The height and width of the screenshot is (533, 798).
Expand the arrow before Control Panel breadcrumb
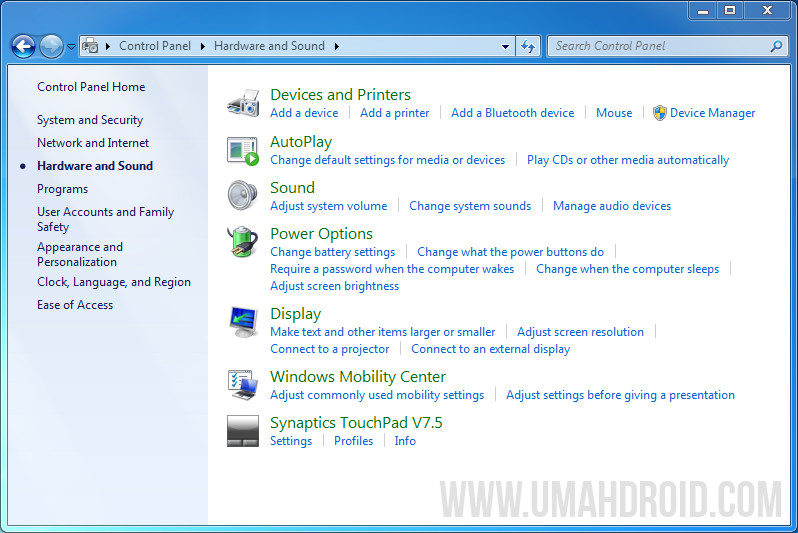[x=108, y=46]
